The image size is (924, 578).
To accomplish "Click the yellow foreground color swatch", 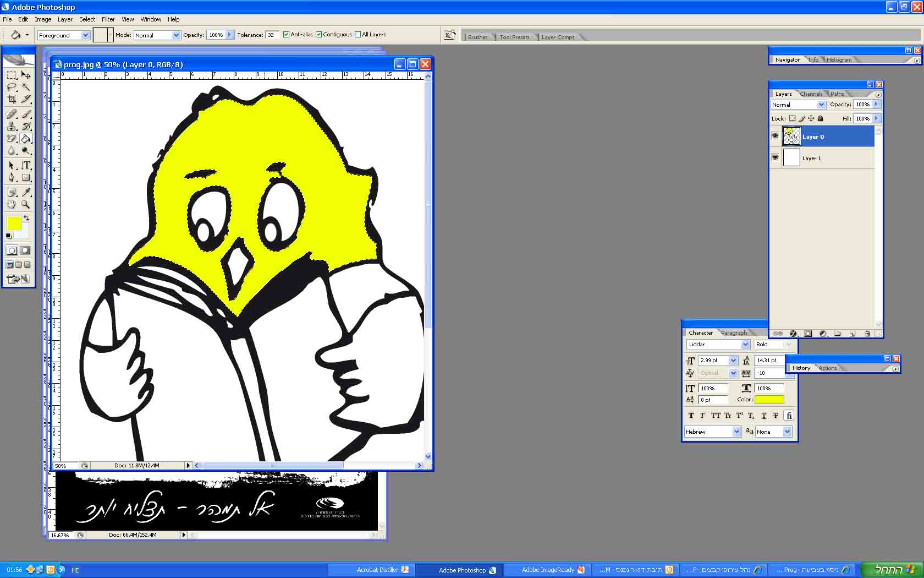I will coord(14,223).
